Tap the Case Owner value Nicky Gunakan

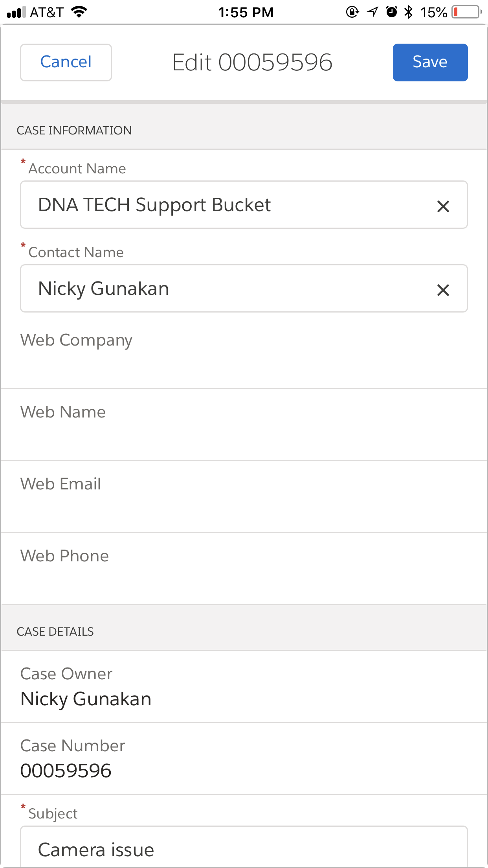pyautogui.click(x=86, y=699)
